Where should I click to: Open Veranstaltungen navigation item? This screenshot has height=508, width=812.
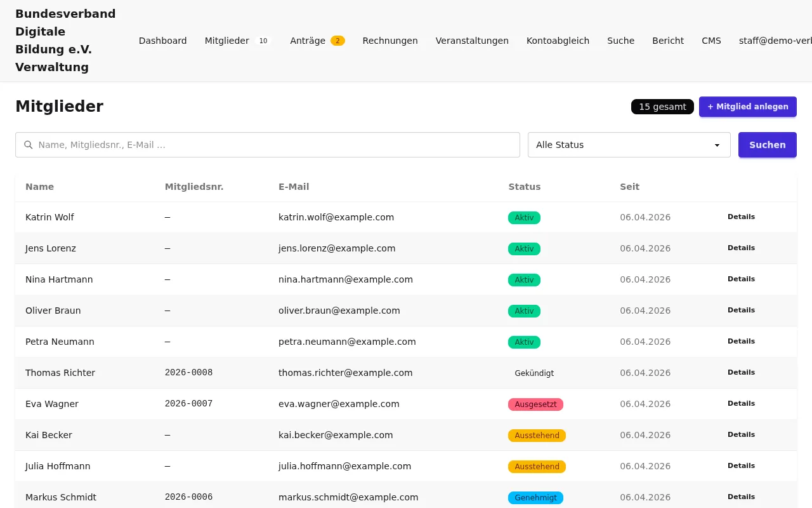coord(472,41)
